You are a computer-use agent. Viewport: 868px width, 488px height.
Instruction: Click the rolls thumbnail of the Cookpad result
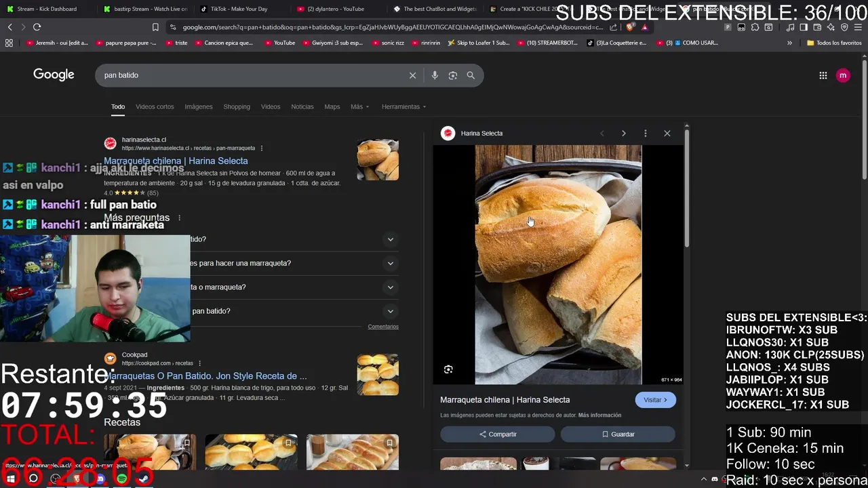coord(378,375)
